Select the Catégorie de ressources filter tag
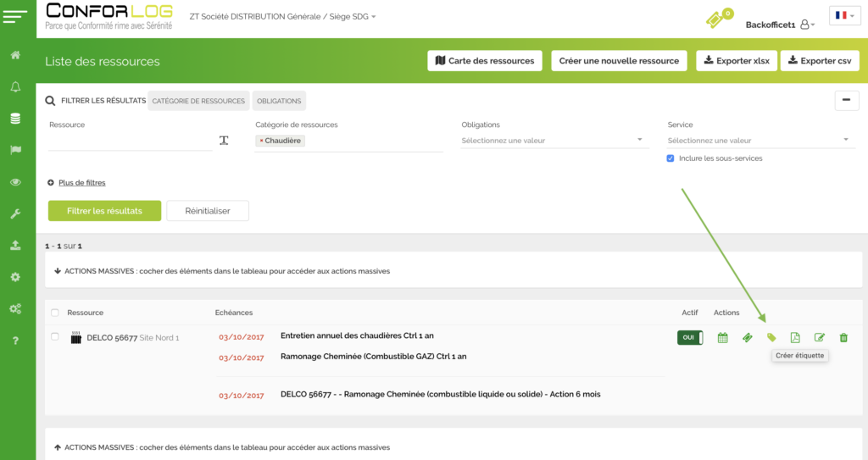Viewport: 868px width, 460px height. coord(198,101)
